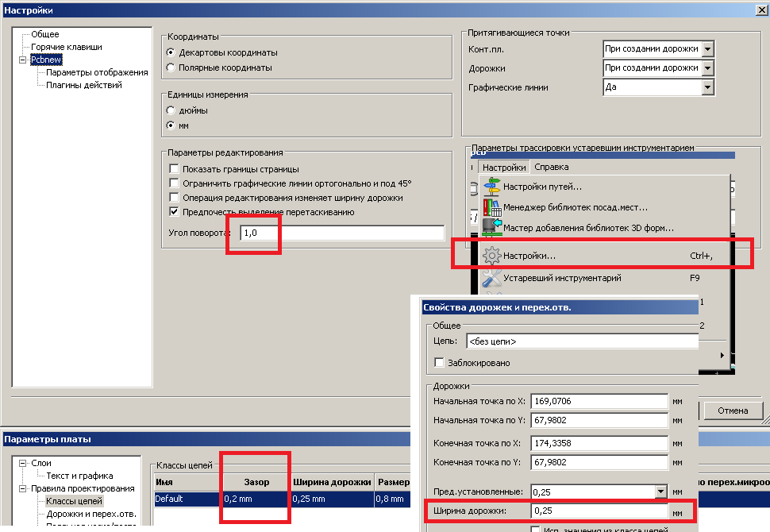Click the wrench icon for Устаревший инструментарий
The image size is (770, 532).
pos(491,278)
